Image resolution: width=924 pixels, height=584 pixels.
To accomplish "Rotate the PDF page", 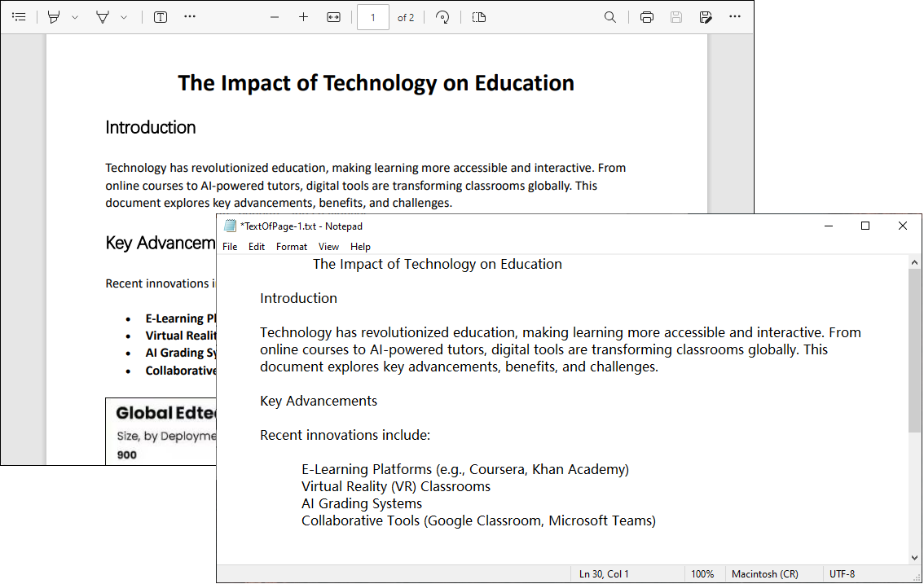I will coord(442,17).
